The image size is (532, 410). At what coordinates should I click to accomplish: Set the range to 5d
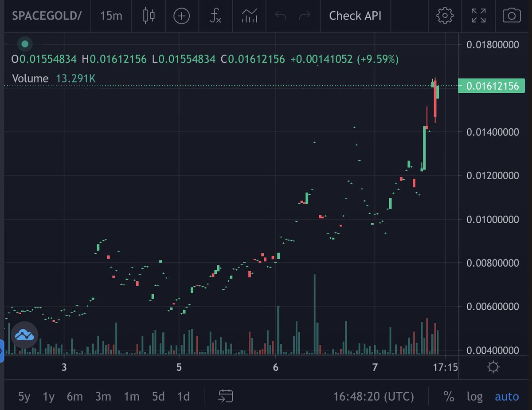(158, 396)
